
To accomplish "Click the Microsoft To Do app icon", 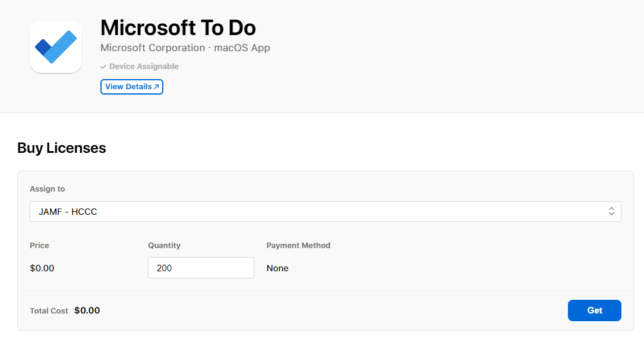I will pos(56,47).
